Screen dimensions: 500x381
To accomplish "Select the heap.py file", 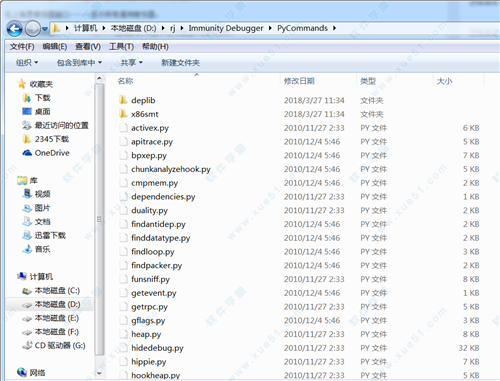I will pos(140,334).
